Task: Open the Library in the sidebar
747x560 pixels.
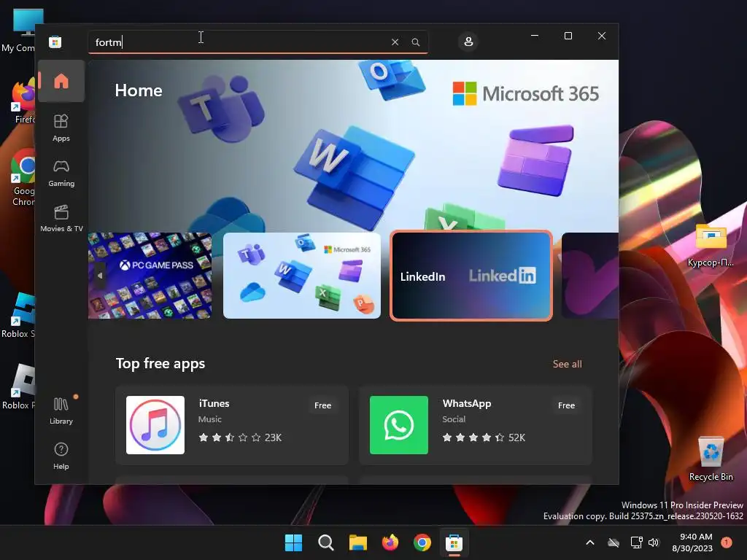Action: pyautogui.click(x=61, y=411)
